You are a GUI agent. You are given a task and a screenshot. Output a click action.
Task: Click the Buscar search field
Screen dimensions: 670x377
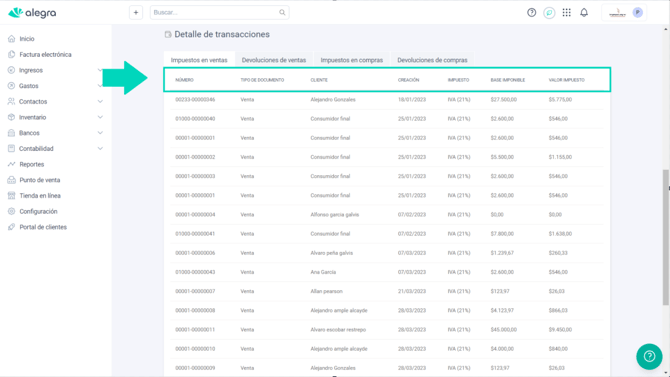[219, 12]
